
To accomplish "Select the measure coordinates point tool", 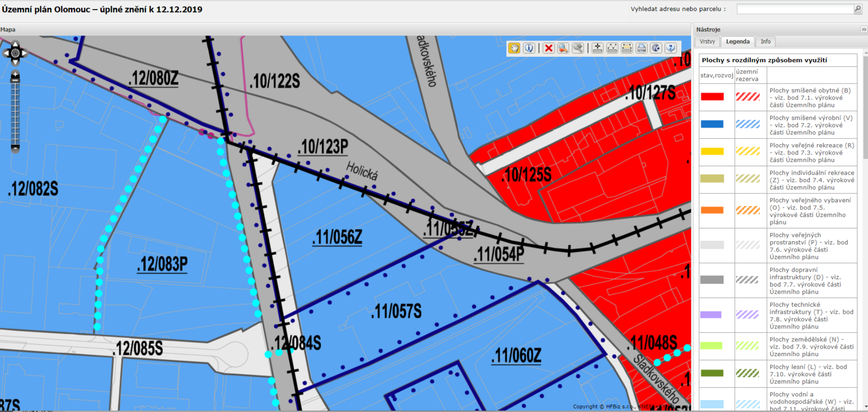I will pyautogui.click(x=597, y=48).
